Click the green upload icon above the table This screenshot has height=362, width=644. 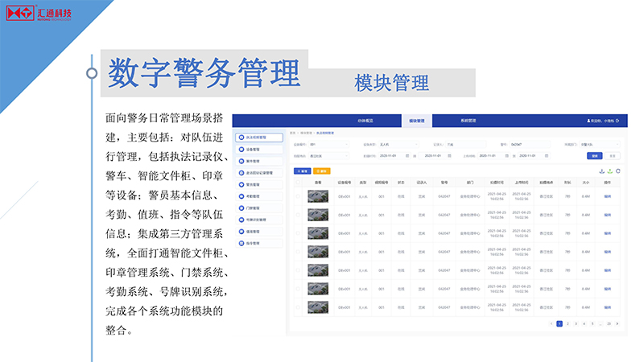(609, 171)
